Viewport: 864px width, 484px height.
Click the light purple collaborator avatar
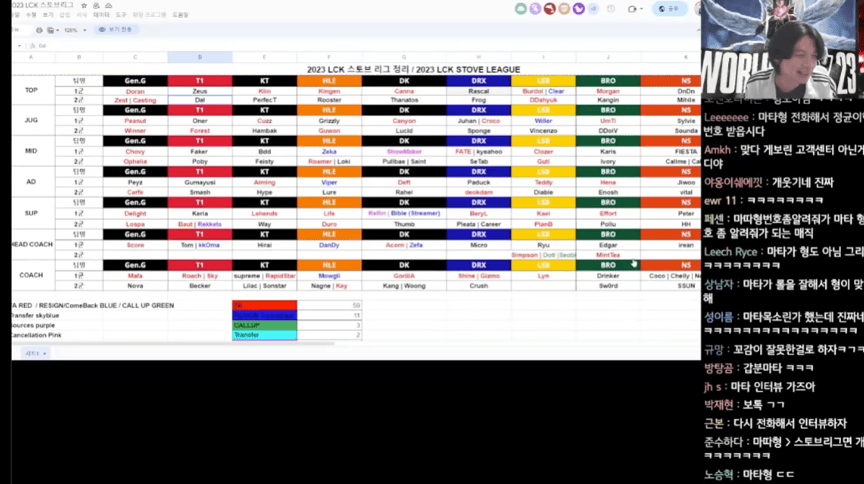coord(535,9)
